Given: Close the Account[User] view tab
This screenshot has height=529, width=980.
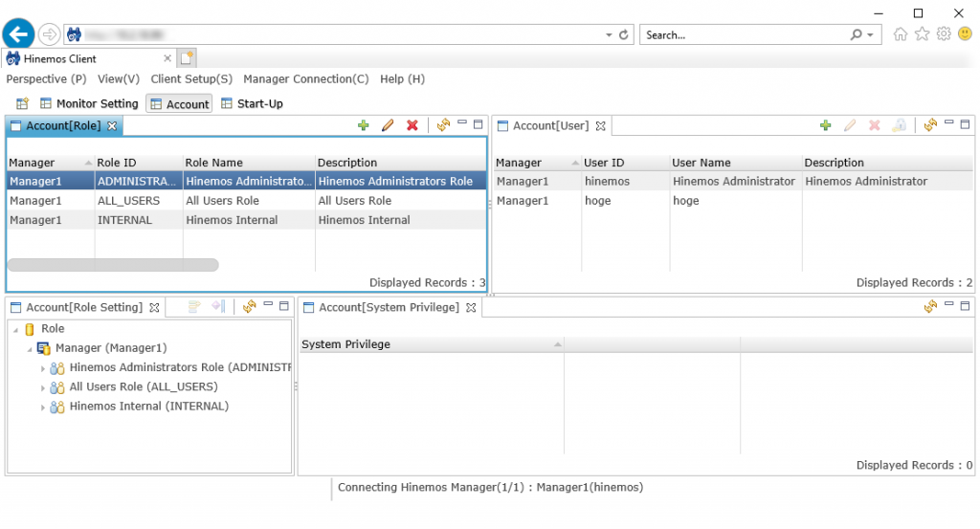Looking at the screenshot, I should 601,126.
